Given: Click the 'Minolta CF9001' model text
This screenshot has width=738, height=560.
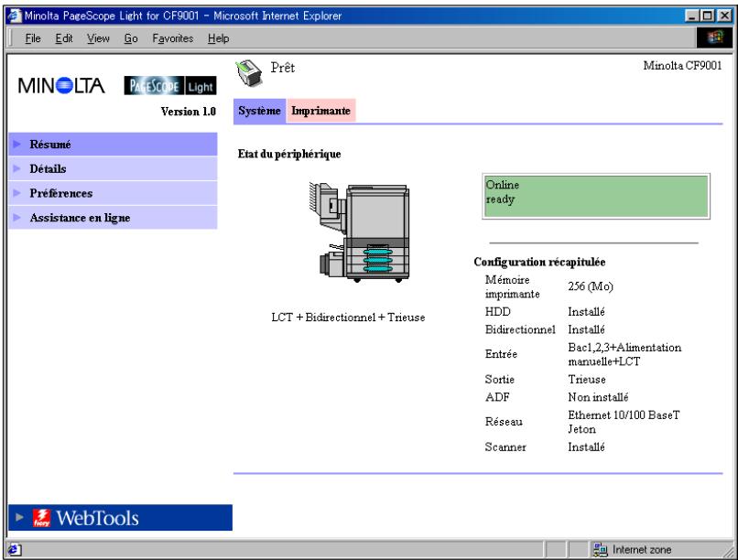Looking at the screenshot, I should [x=682, y=66].
